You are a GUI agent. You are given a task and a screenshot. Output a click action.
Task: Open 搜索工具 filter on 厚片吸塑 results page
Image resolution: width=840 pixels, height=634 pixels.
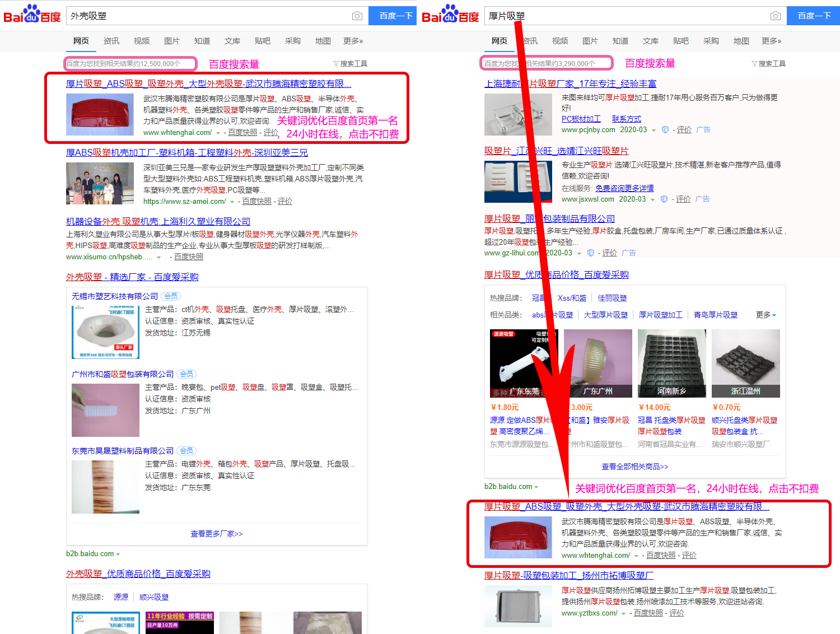[768, 64]
